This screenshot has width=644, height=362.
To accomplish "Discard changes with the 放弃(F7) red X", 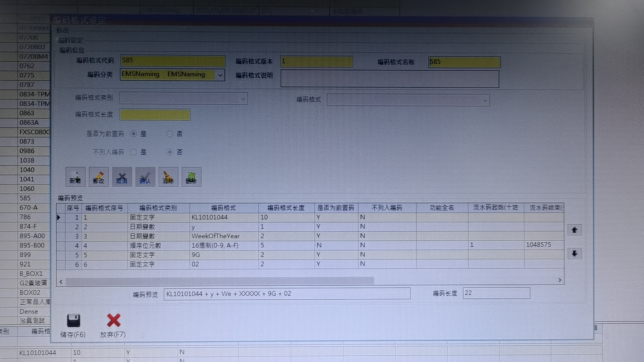I will coord(113,325).
